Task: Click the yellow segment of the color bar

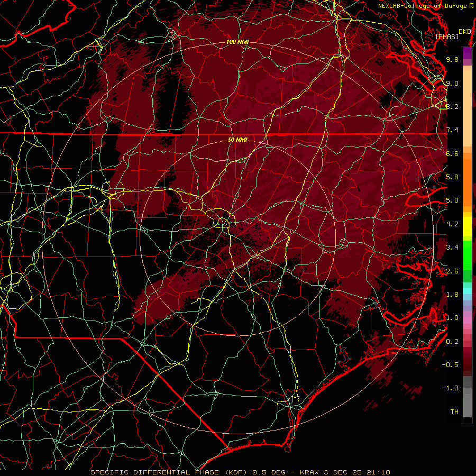Action: coord(467,226)
